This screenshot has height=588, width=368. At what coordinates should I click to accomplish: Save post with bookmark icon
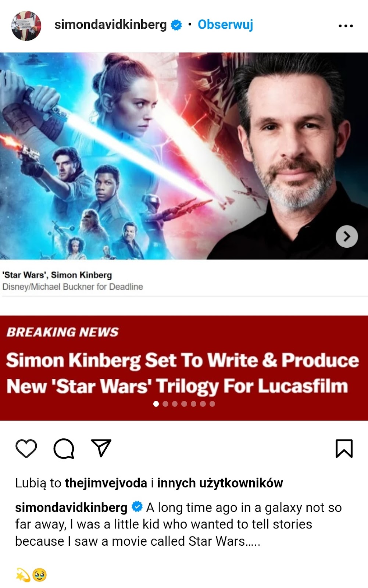tap(344, 448)
